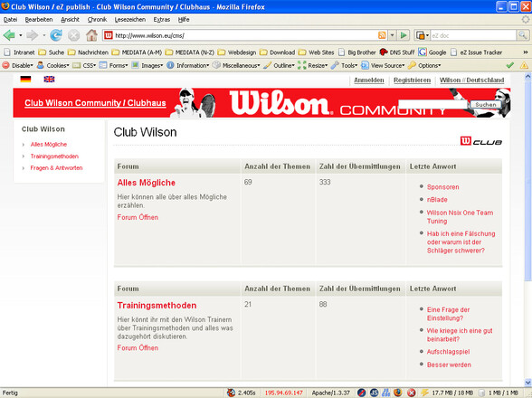Switch language via British flag
The image size is (532, 398).
pyautogui.click(x=49, y=80)
